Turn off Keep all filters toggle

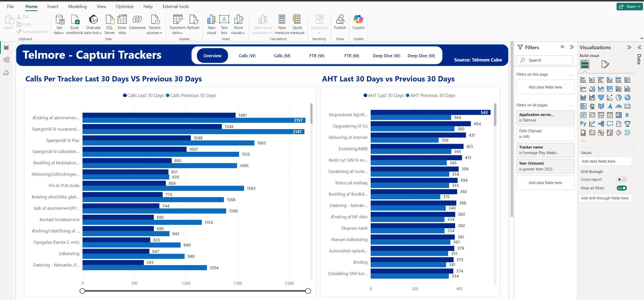(621, 188)
